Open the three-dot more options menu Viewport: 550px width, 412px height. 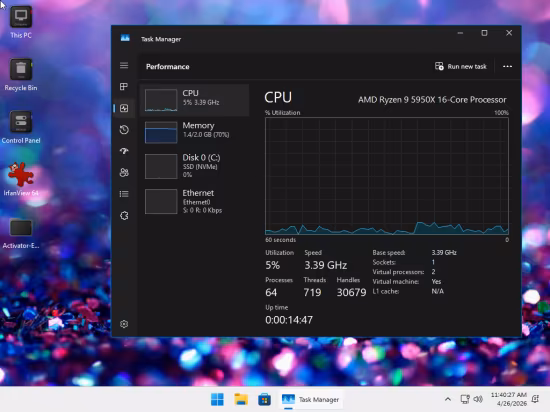coord(507,67)
